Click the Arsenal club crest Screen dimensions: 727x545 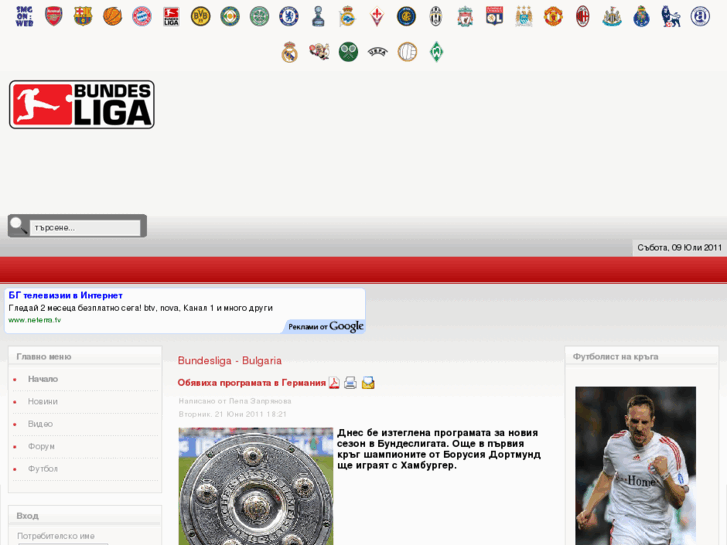click(54, 17)
